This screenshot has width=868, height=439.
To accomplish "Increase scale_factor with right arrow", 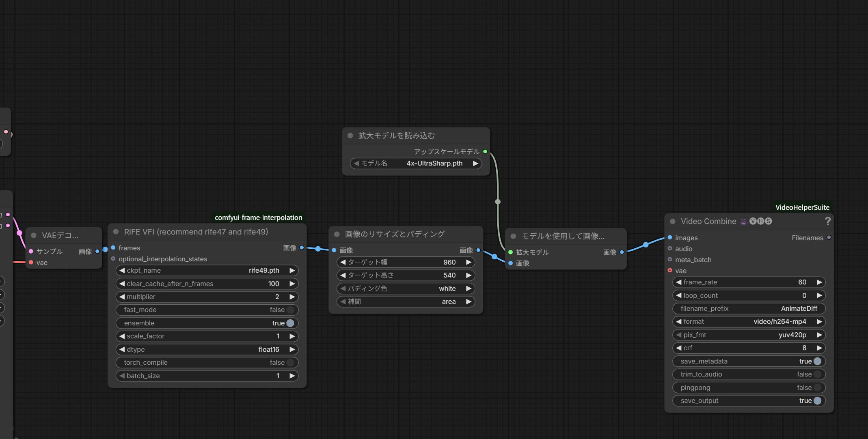I will point(292,336).
